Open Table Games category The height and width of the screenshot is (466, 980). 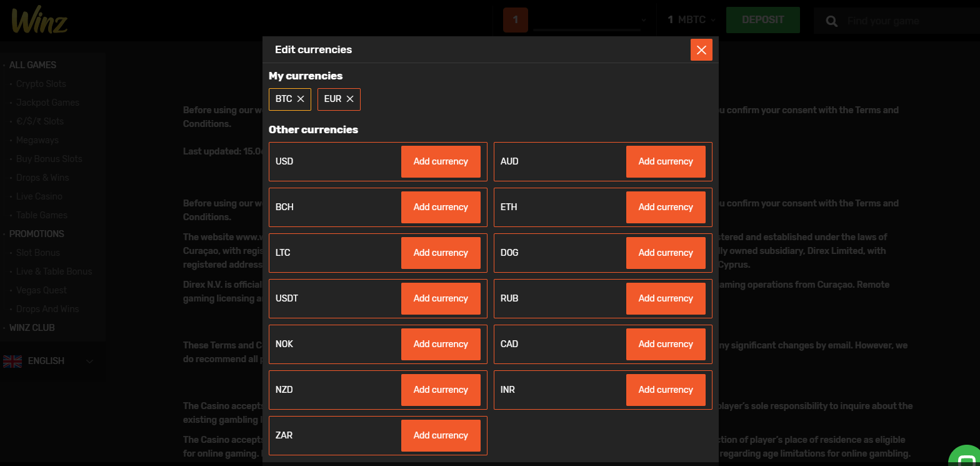pyautogui.click(x=42, y=215)
